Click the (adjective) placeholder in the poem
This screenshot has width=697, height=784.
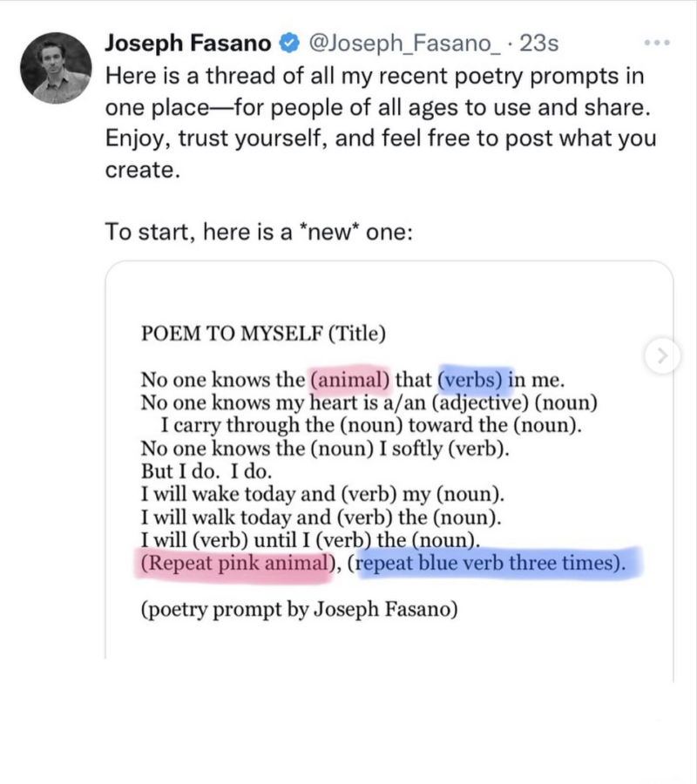(478, 403)
